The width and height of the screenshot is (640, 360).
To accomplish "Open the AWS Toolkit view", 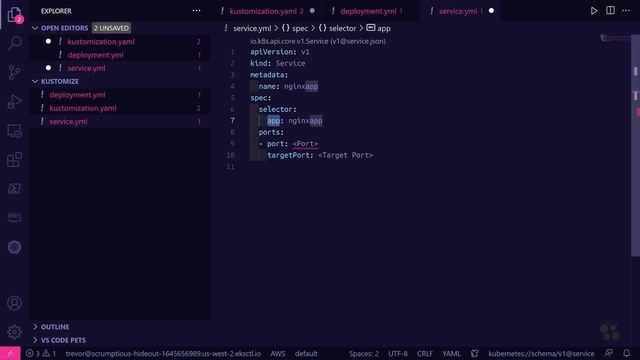I will [14, 217].
